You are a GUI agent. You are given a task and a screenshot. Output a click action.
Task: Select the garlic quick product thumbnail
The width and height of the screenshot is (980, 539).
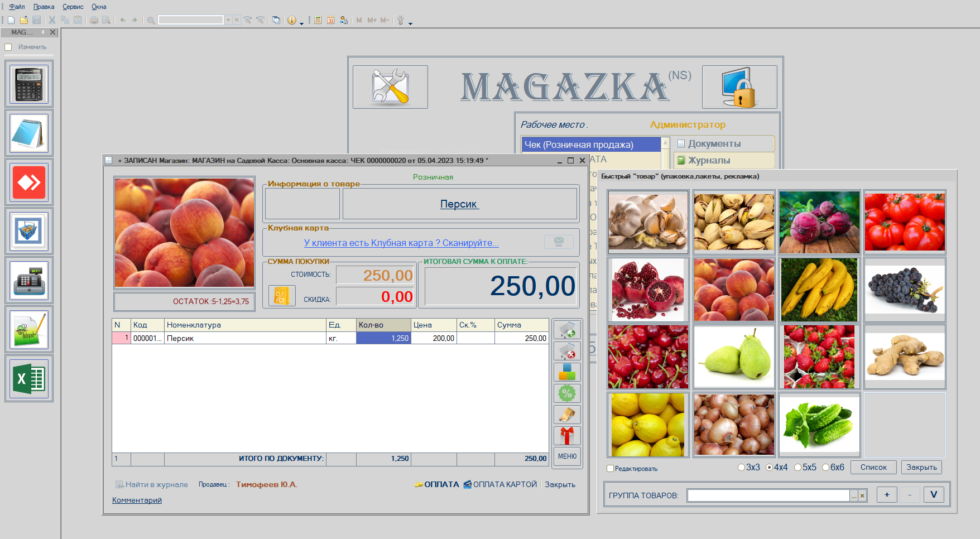648,222
